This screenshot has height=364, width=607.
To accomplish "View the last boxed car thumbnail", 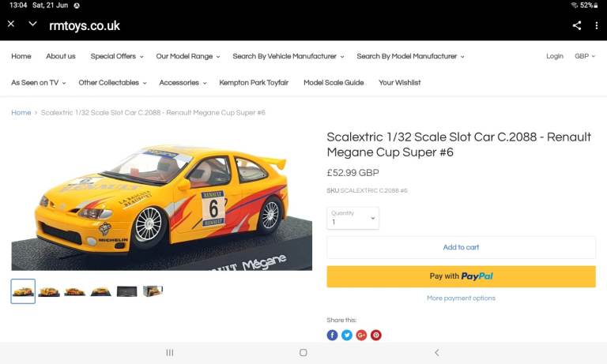I will (153, 291).
